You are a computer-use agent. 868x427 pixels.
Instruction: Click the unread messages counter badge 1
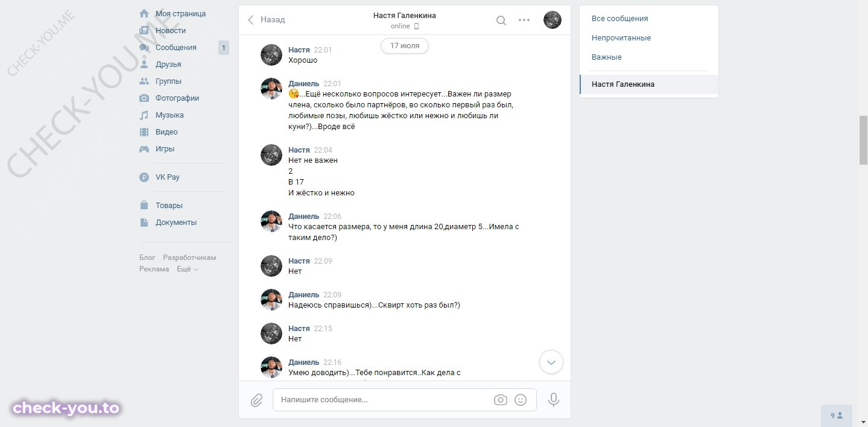click(224, 48)
